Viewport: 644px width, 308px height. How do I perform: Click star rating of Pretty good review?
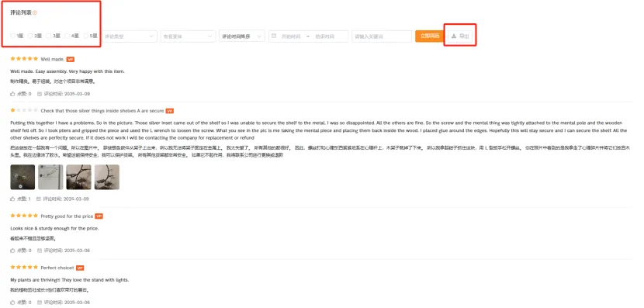(24, 216)
